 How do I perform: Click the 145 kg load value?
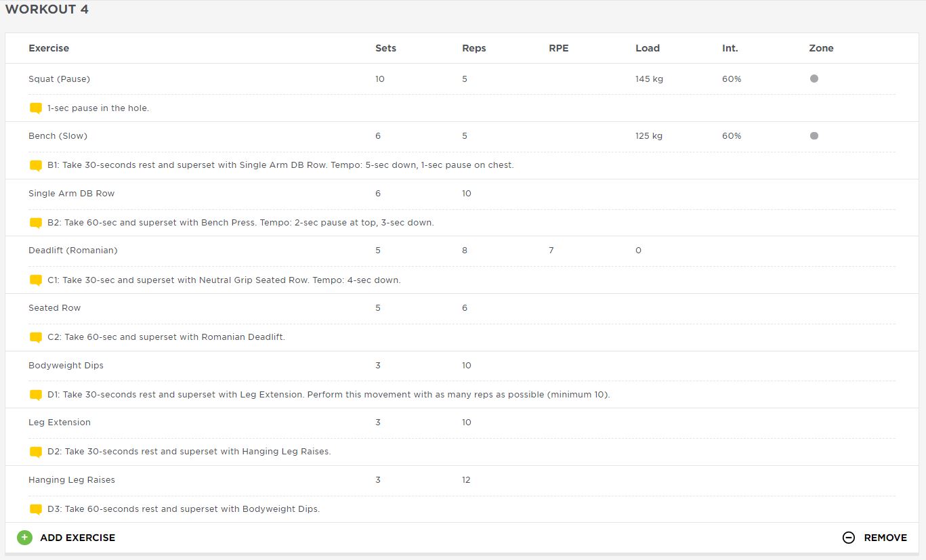click(649, 79)
